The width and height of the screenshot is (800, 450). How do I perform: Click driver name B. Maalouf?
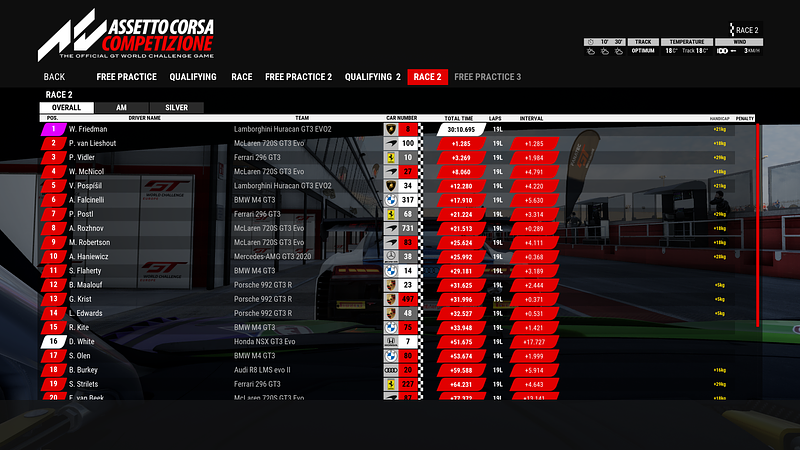coord(85,285)
